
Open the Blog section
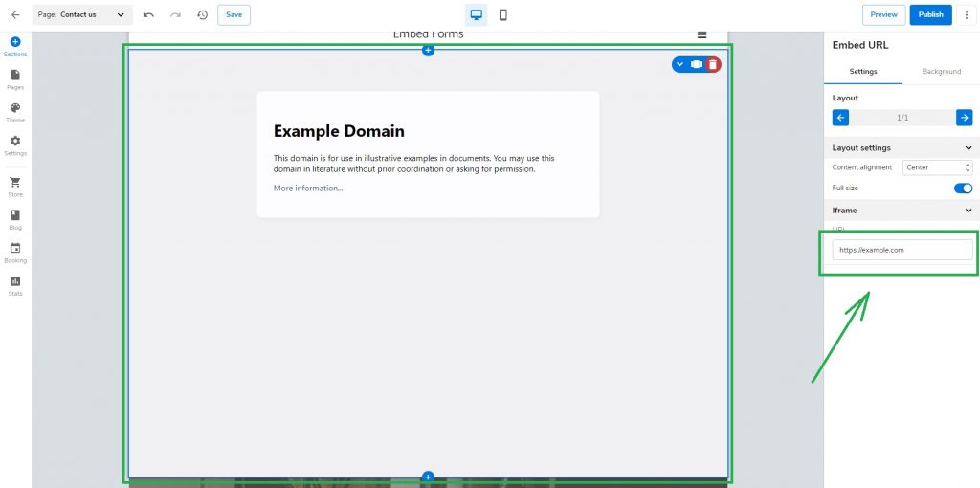click(15, 219)
